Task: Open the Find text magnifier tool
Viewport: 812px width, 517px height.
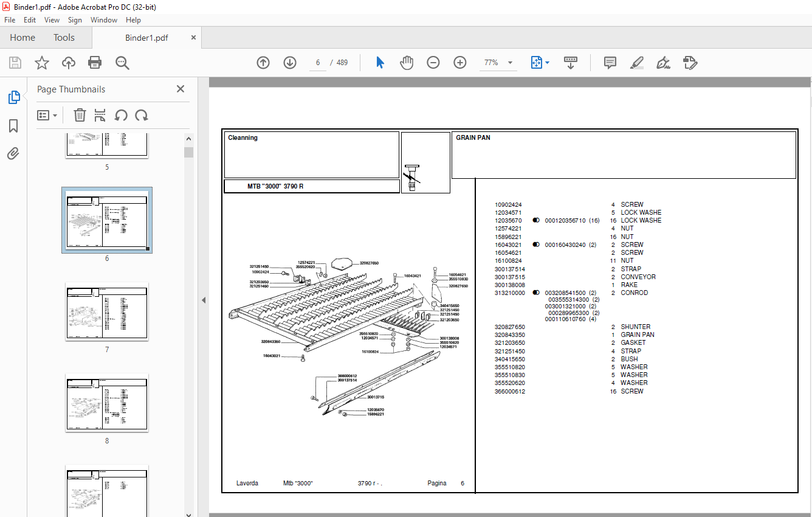Action: coord(122,63)
